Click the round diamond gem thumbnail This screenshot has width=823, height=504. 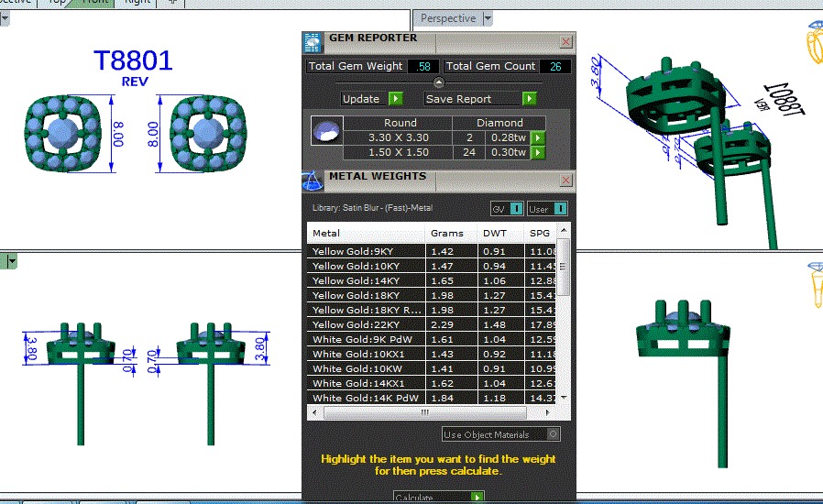(x=326, y=130)
